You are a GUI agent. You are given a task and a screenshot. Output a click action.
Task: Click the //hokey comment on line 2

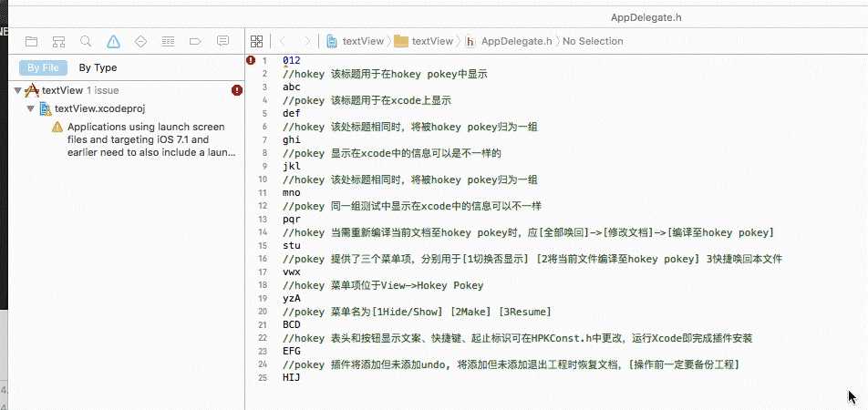(x=385, y=74)
